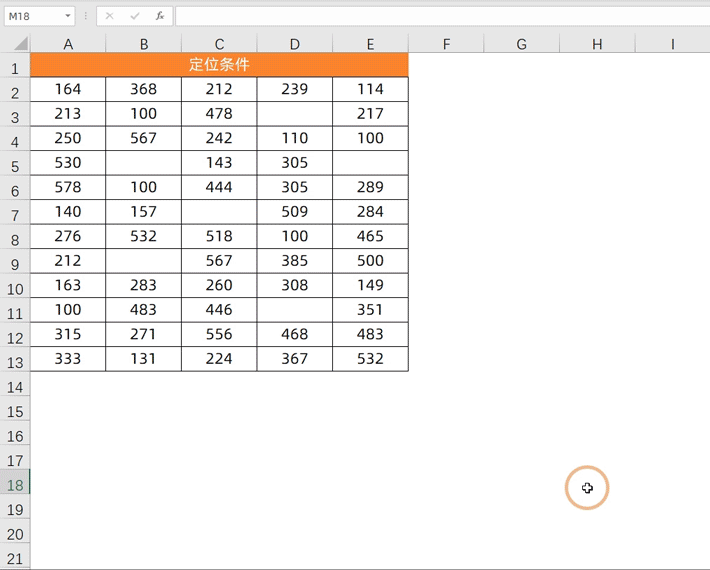Select column A header
The height and width of the screenshot is (570, 710).
pyautogui.click(x=68, y=44)
